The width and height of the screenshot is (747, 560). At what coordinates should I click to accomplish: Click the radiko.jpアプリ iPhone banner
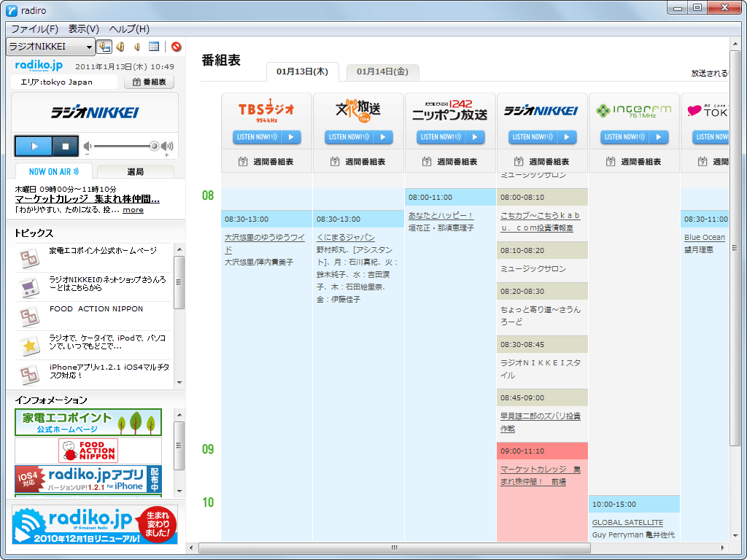88,479
